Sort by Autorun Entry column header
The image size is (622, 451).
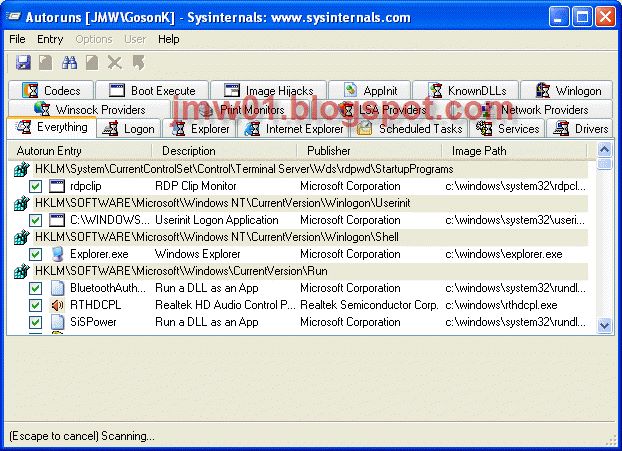(79, 151)
